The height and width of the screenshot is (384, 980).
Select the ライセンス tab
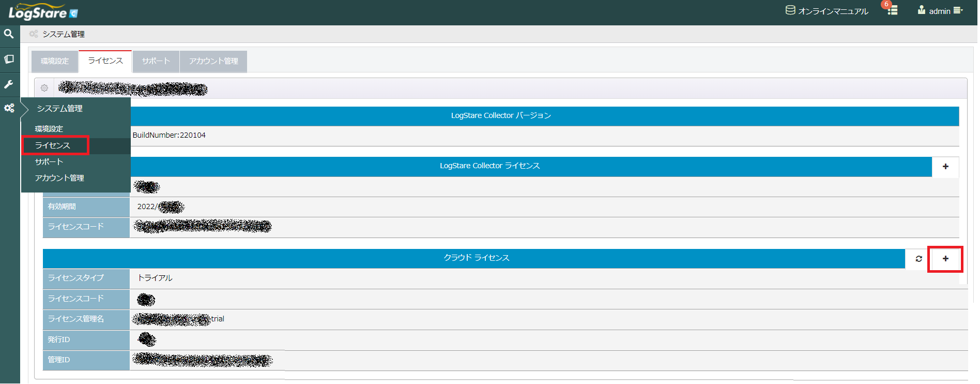[105, 61]
